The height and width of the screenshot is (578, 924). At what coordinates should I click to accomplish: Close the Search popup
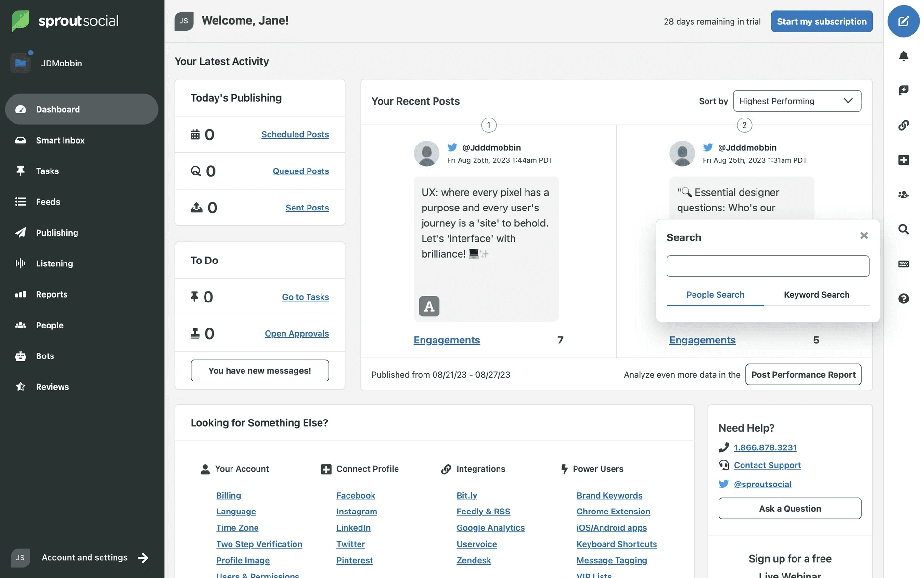pyautogui.click(x=864, y=236)
